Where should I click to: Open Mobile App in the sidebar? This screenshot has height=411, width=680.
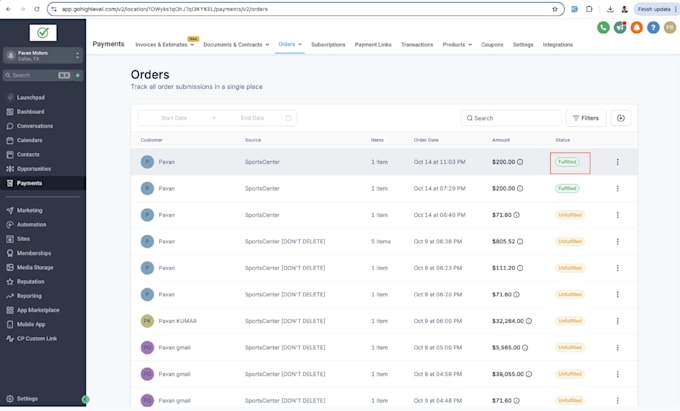click(x=31, y=324)
